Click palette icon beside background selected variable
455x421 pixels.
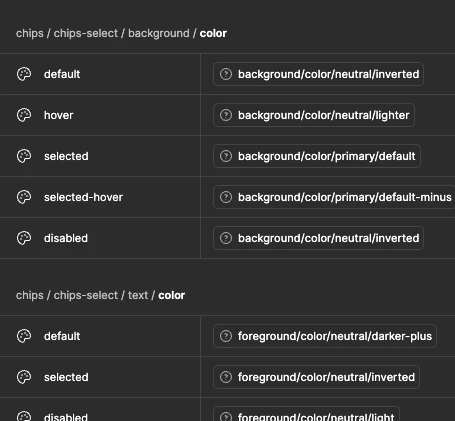click(x=24, y=156)
